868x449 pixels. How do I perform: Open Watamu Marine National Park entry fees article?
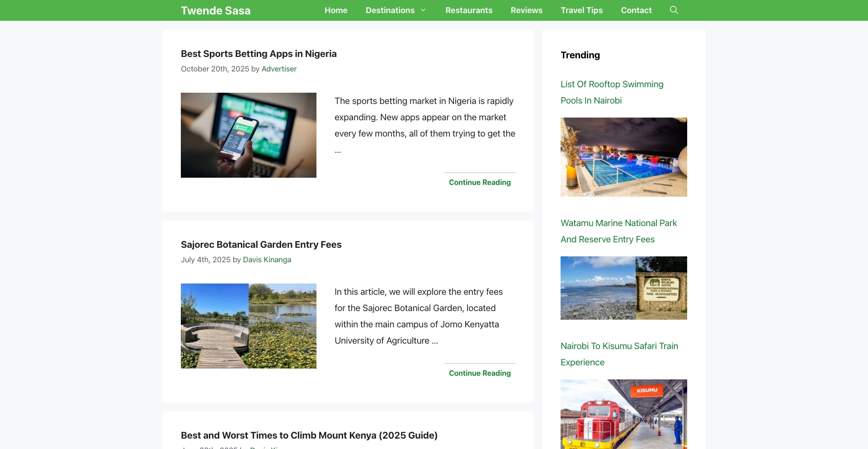(x=618, y=231)
